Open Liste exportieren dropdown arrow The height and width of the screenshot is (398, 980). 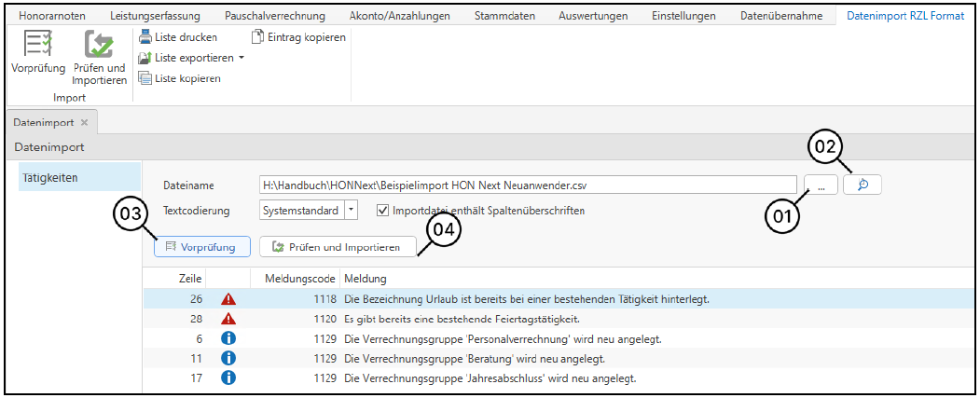tap(242, 58)
